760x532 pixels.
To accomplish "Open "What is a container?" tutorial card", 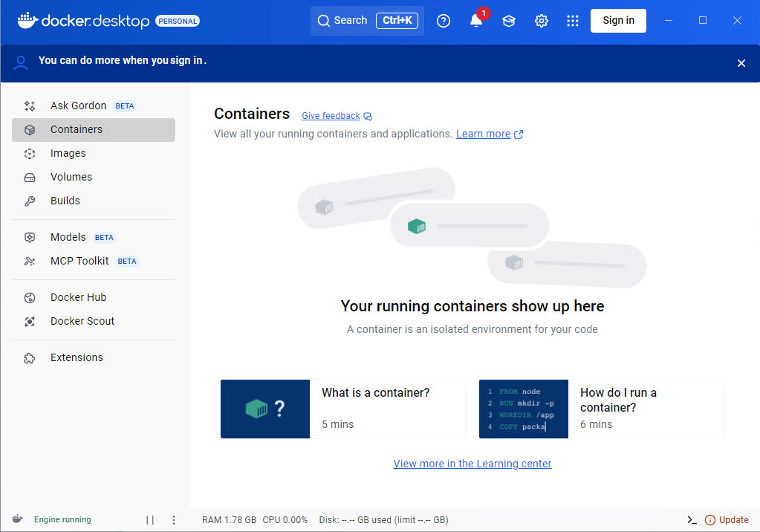I will pos(342,409).
